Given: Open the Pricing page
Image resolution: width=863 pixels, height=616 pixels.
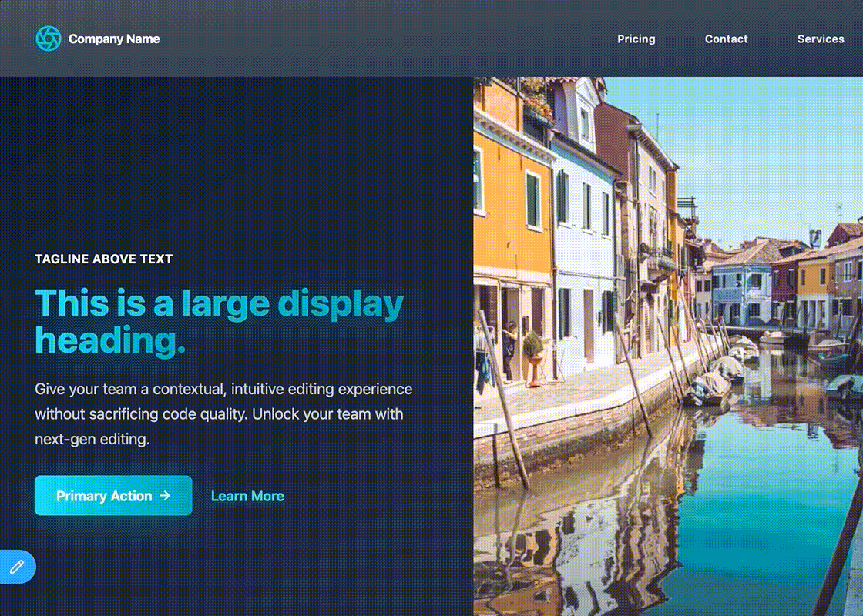Looking at the screenshot, I should click(636, 38).
